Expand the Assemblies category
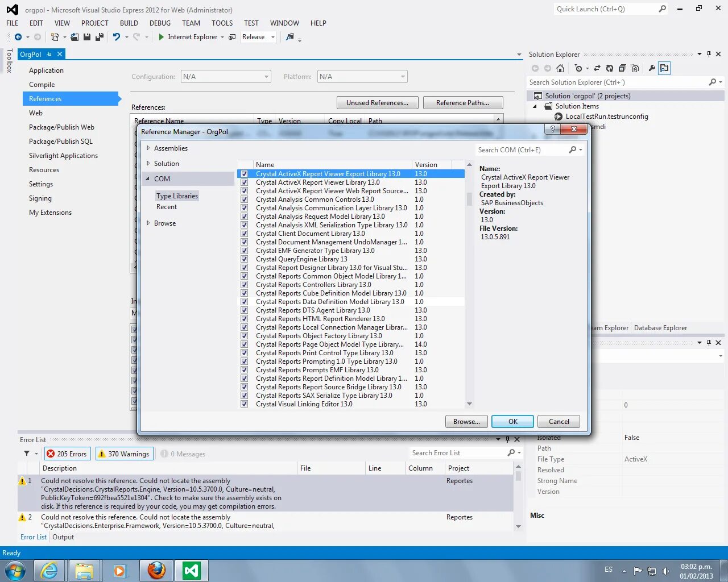 coord(148,148)
